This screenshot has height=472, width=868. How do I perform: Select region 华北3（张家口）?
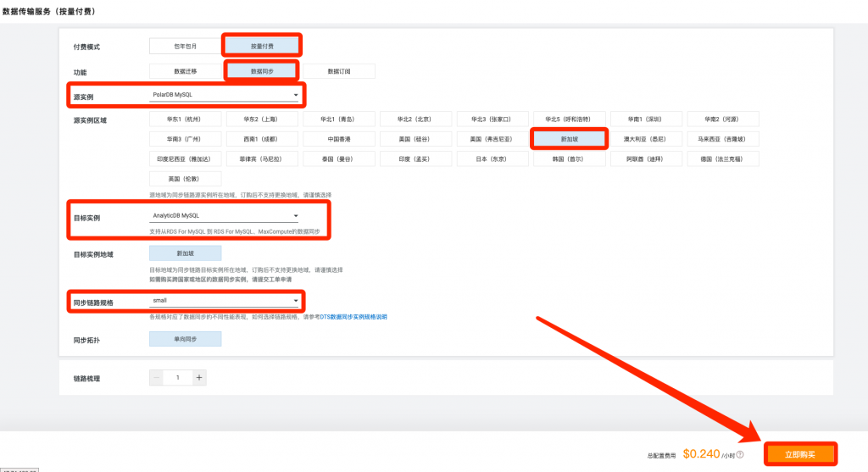[492, 119]
